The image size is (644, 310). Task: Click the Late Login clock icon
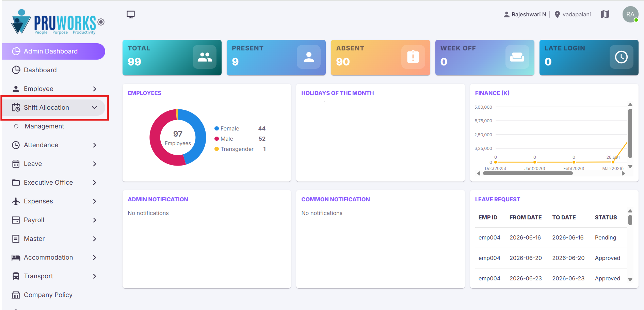point(621,57)
